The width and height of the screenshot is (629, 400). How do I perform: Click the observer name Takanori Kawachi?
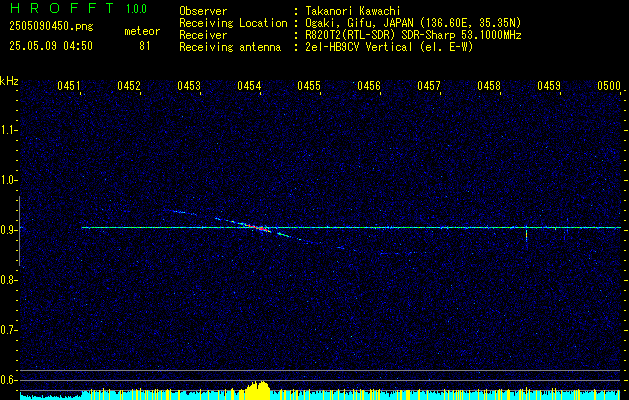(353, 11)
